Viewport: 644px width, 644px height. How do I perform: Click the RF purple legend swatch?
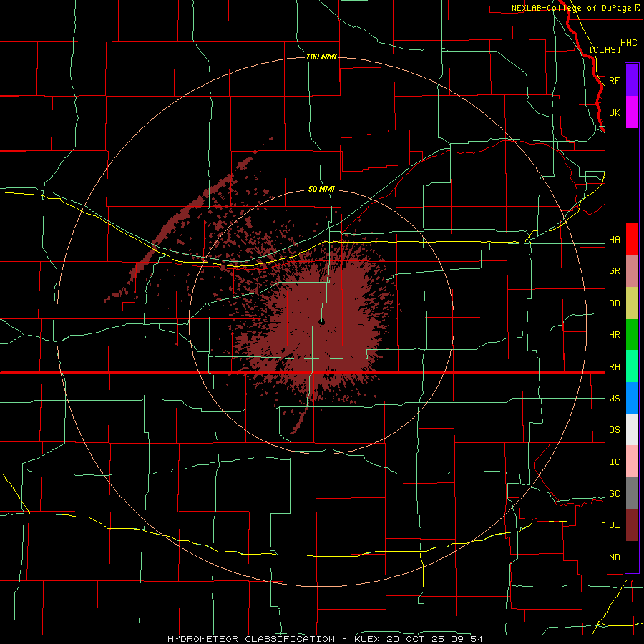point(632,80)
